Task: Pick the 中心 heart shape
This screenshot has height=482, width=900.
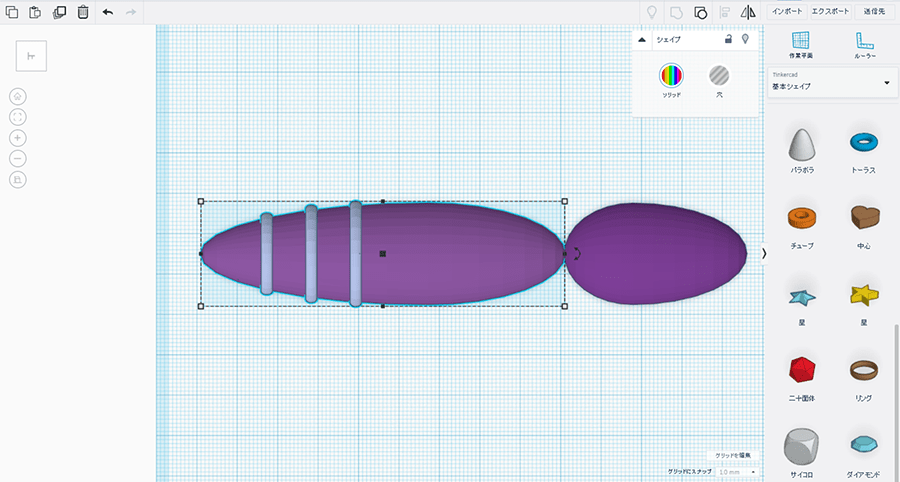Action: pyautogui.click(x=864, y=217)
